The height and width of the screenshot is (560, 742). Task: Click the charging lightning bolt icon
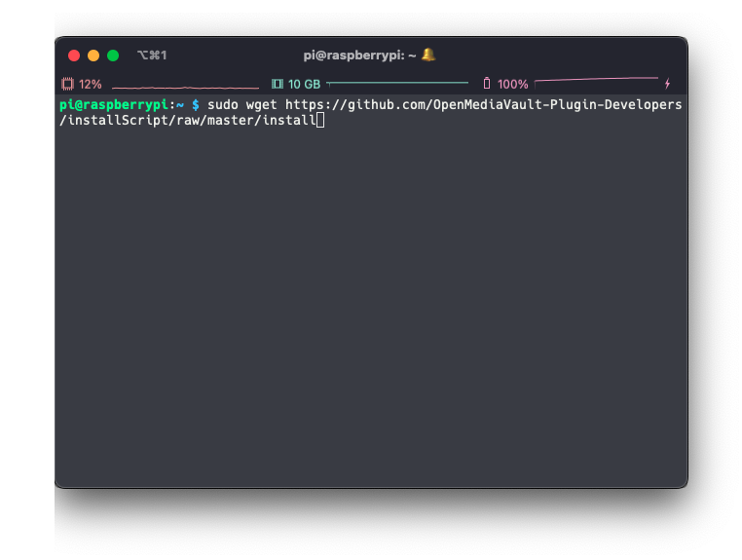(x=667, y=84)
